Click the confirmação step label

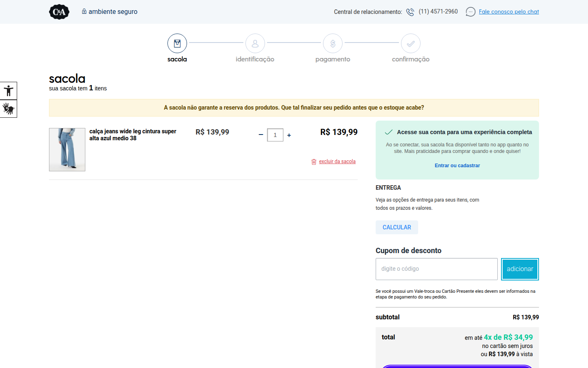tap(411, 59)
